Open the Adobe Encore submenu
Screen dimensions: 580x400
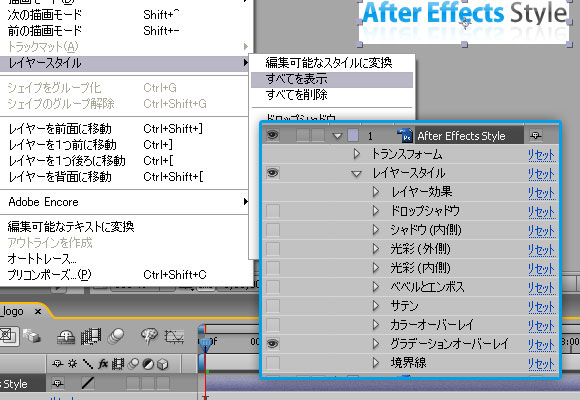coord(125,202)
